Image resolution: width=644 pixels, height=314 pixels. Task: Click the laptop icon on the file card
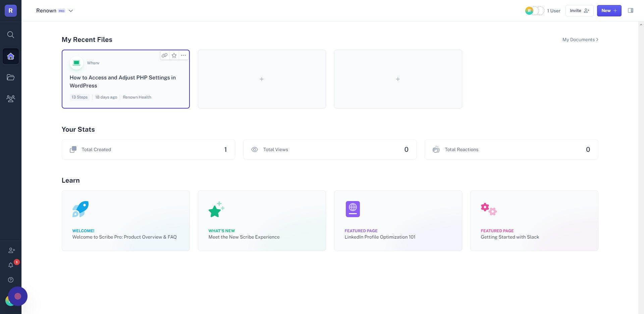[x=76, y=63]
